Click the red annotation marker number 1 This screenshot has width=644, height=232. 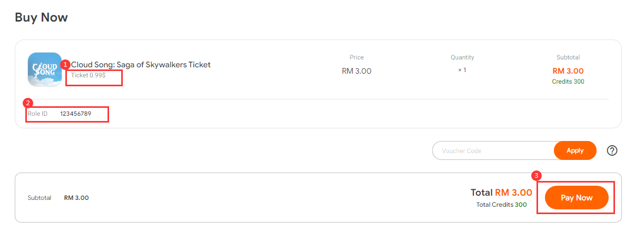click(x=66, y=64)
